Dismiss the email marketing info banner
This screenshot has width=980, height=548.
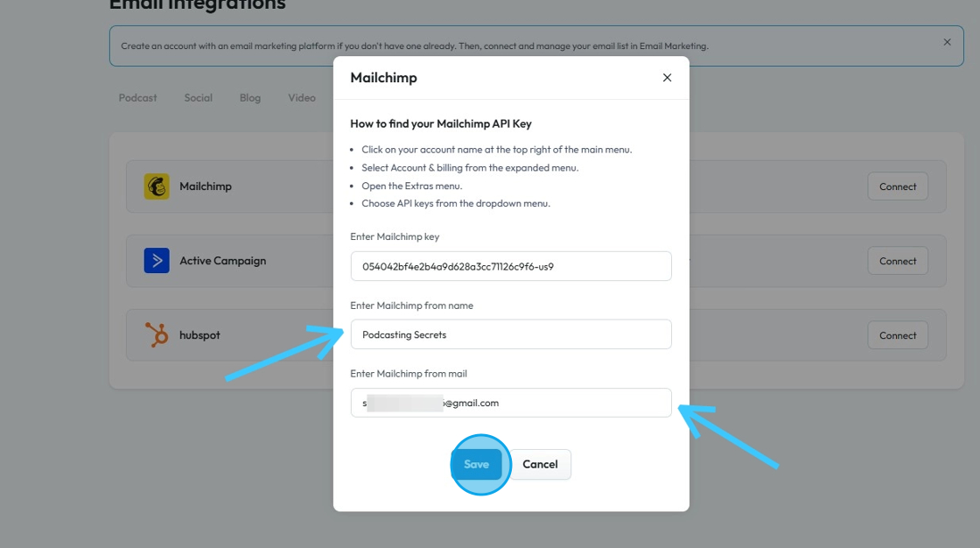pyautogui.click(x=947, y=42)
